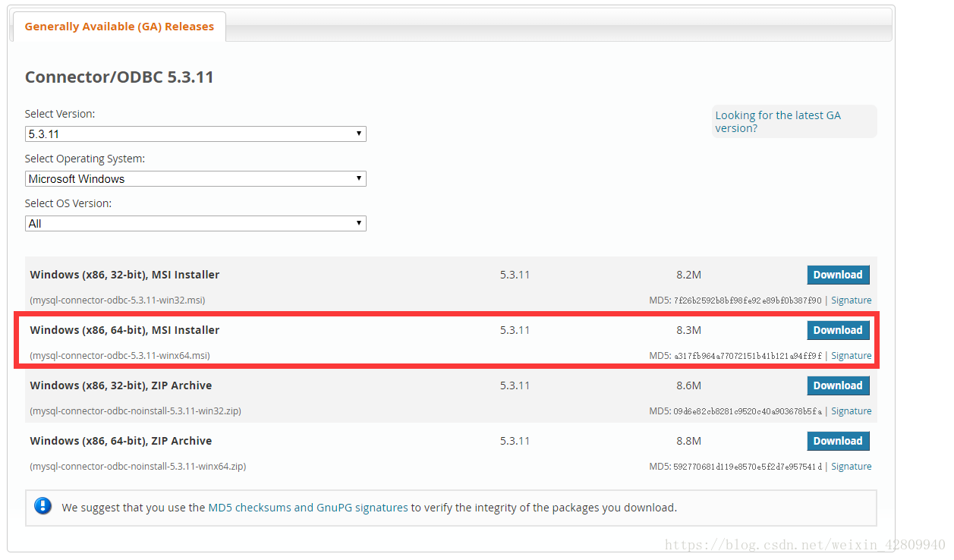The height and width of the screenshot is (560, 954).
Task: Click the Windows (x86, 32-bit), MSI Installer title
Action: 124,275
